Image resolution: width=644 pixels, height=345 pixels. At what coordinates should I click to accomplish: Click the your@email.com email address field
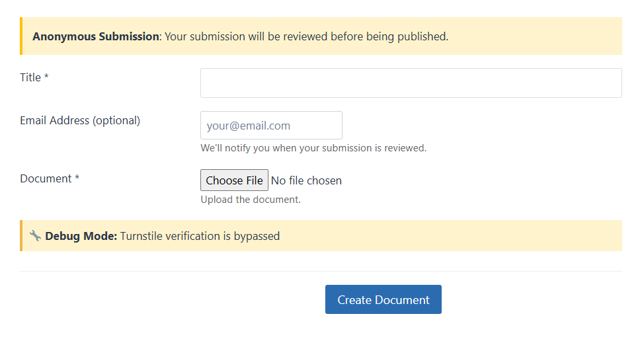coord(271,126)
